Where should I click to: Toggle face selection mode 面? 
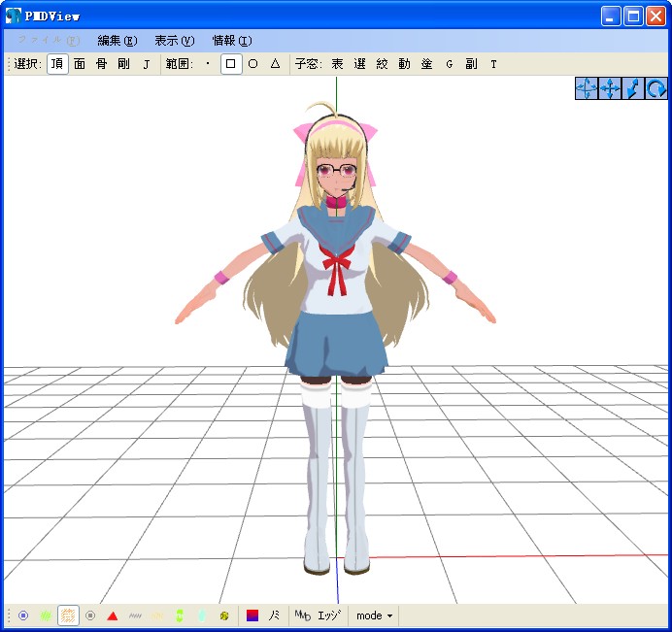(80, 64)
